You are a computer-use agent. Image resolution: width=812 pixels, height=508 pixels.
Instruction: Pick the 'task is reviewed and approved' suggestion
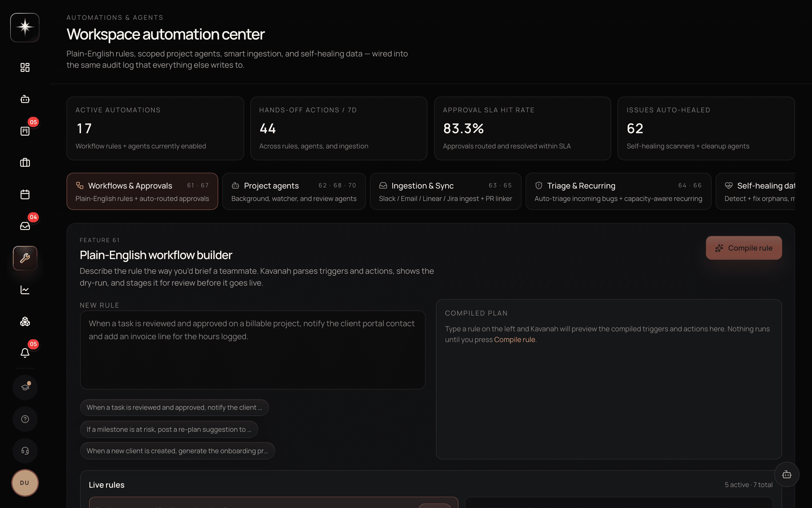(174, 408)
